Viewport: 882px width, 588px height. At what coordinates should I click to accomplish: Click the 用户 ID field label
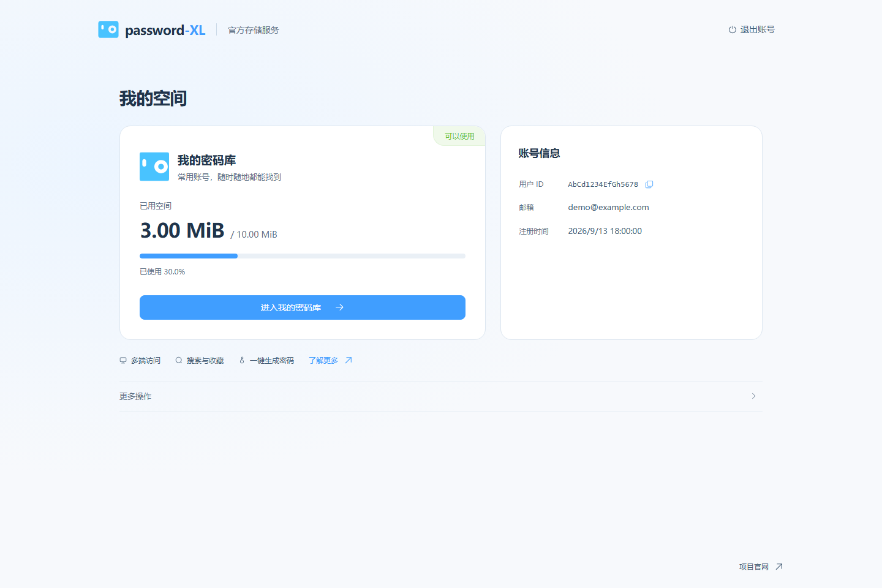[x=531, y=184]
